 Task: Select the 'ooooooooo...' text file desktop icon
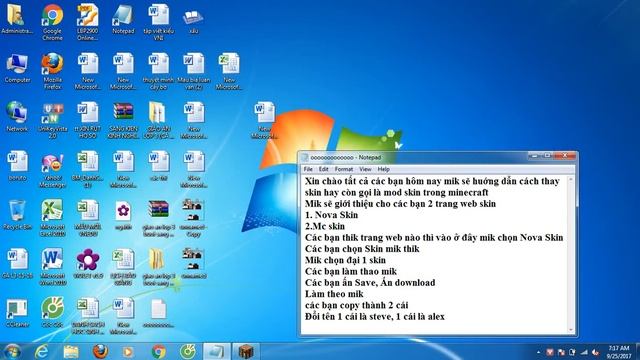point(158,313)
